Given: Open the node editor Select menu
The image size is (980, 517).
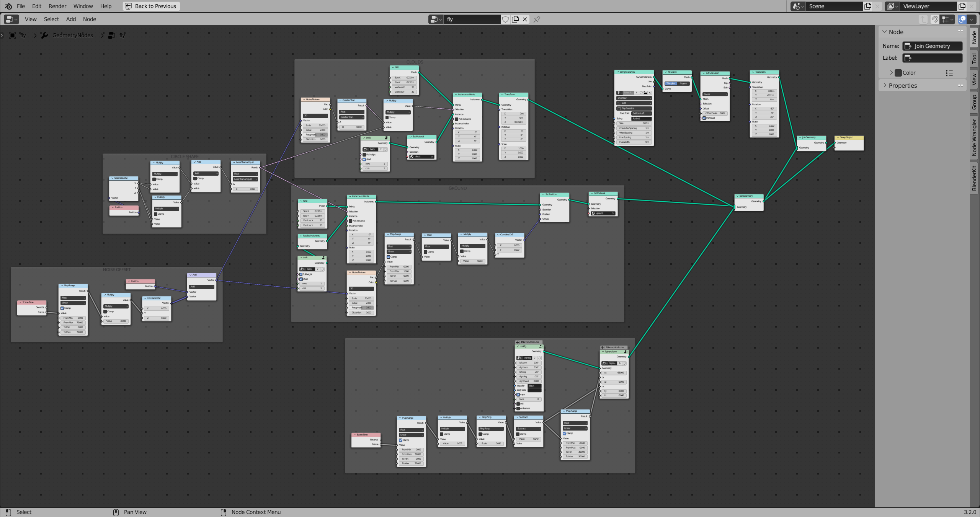Looking at the screenshot, I should 51,19.
